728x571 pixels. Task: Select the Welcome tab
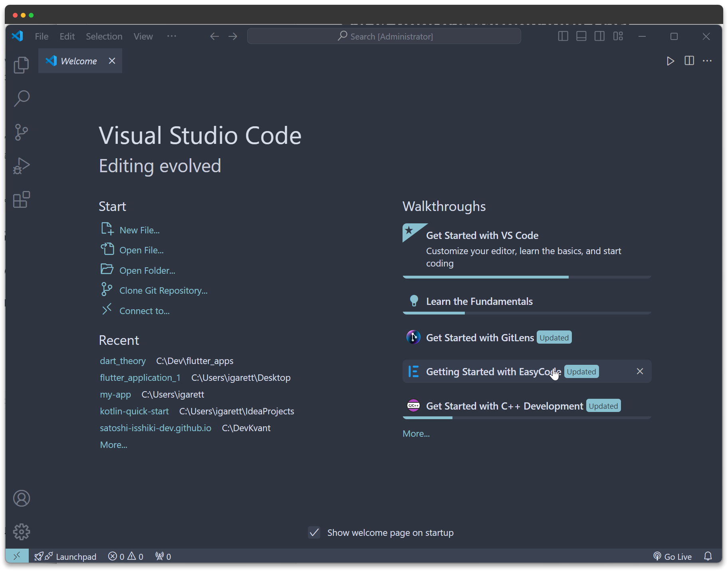coord(79,61)
